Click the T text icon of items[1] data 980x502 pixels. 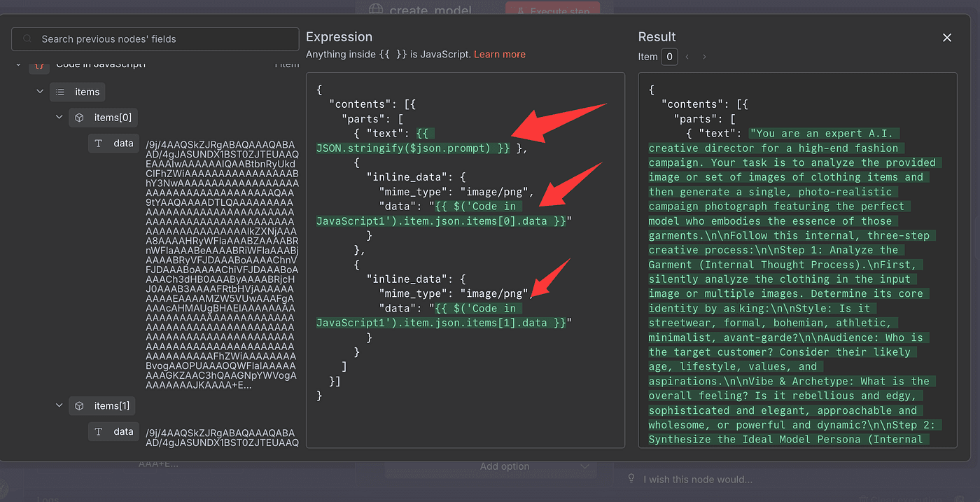tap(99, 431)
